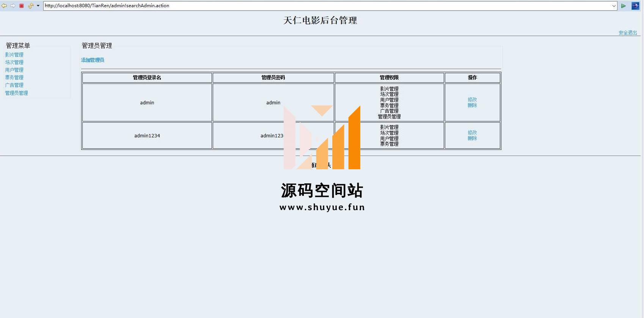Click 管理员管理 in the admin row's permissions

[x=389, y=116]
